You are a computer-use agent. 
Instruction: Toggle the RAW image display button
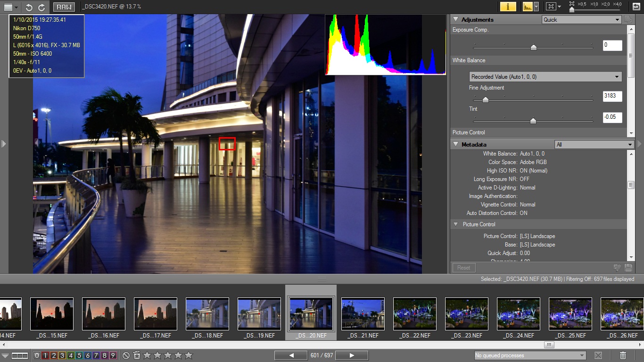pyautogui.click(x=64, y=7)
